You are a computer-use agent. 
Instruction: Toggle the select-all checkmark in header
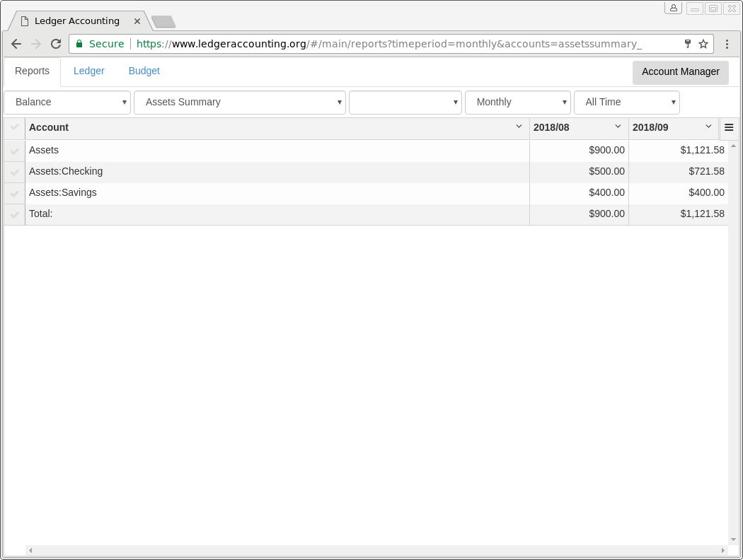14,127
